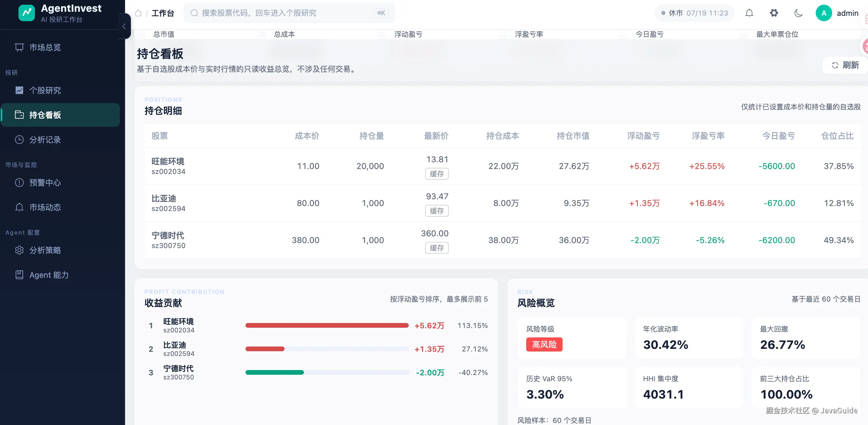Image resolution: width=868 pixels, height=425 pixels.
Task: Click the 市场动态 bell icon in sidebar
Action: [x=19, y=207]
